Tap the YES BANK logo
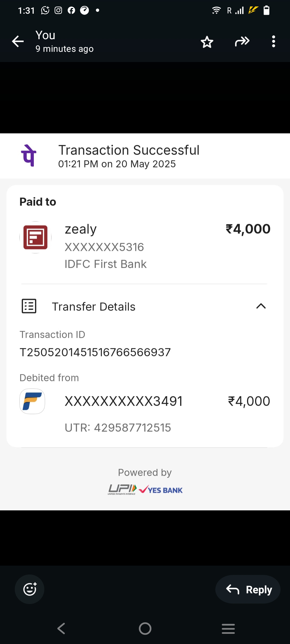 [x=161, y=490]
